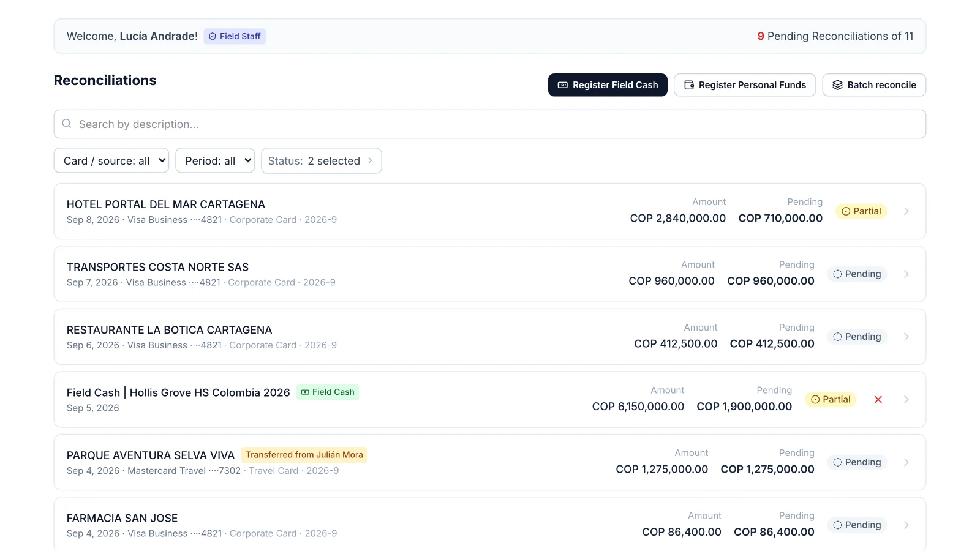Click the search magnifier icon
The width and height of the screenshot is (980, 551).
tap(67, 124)
